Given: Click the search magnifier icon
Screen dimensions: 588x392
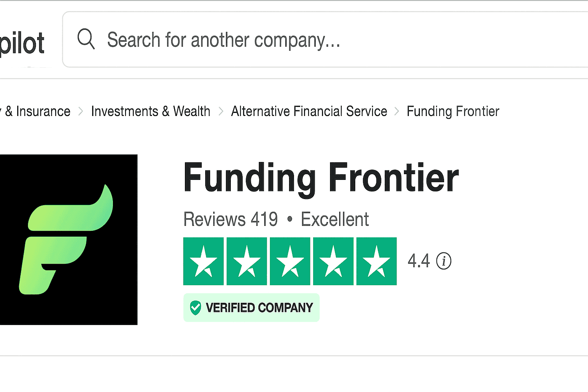Looking at the screenshot, I should 86,39.
